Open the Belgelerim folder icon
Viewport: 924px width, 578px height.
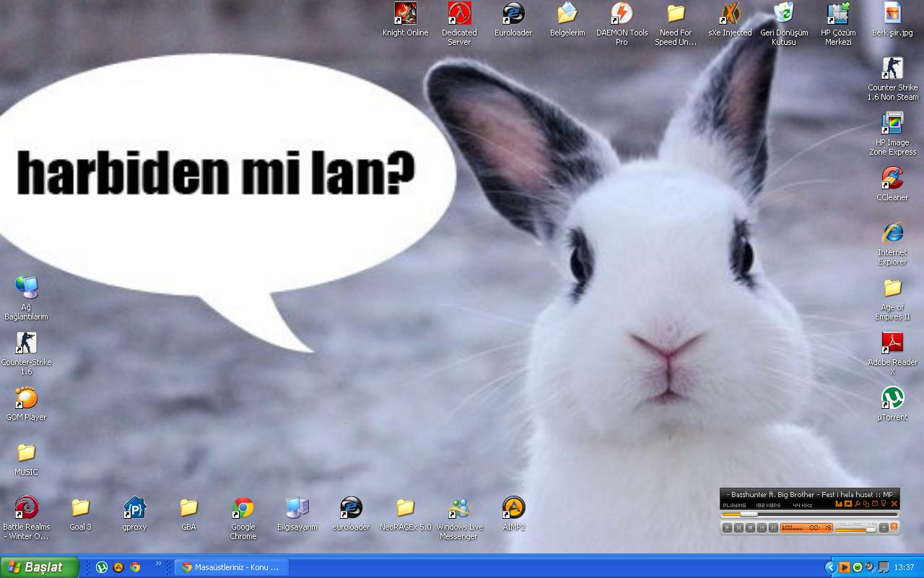pos(567,20)
